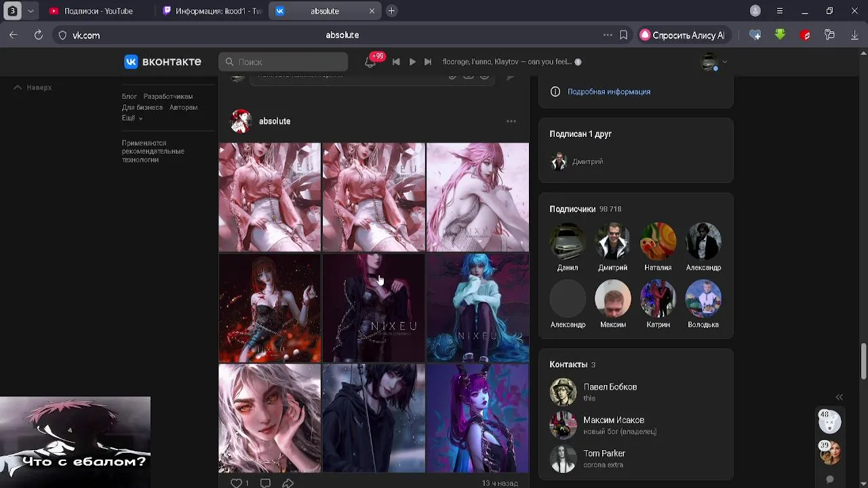Image resolution: width=868 pixels, height=488 pixels.
Task: Open the absolute community name in post header
Action: pyautogui.click(x=275, y=121)
